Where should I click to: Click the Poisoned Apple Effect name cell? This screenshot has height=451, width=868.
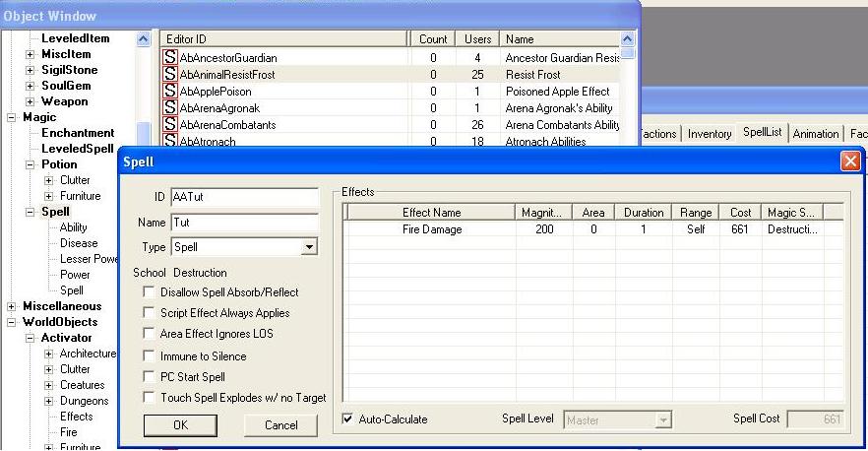point(557,91)
